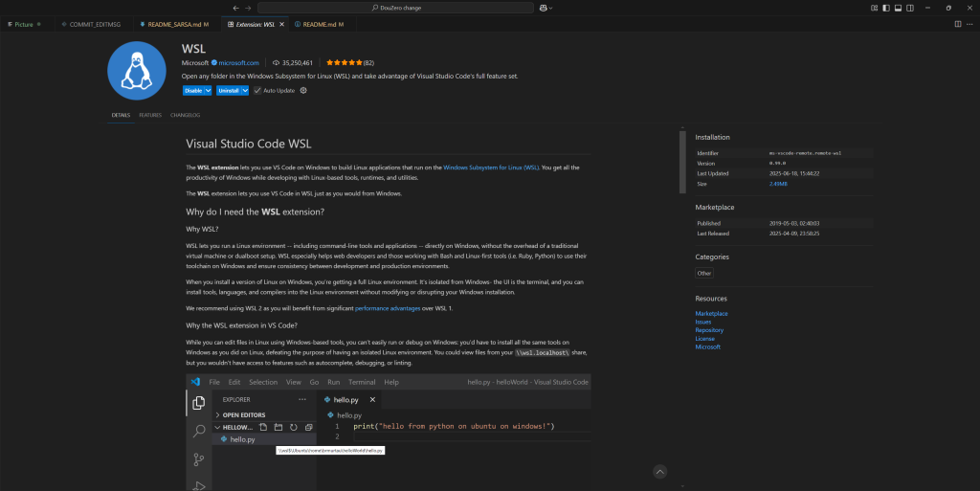Toggle the Auto Update checkbox
The image size is (980, 491).
[x=256, y=90]
